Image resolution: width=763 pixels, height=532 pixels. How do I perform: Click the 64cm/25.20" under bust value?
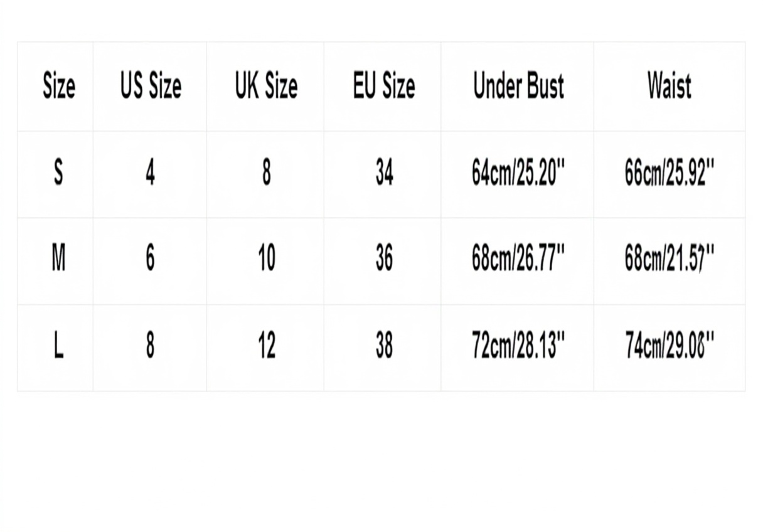(x=518, y=173)
